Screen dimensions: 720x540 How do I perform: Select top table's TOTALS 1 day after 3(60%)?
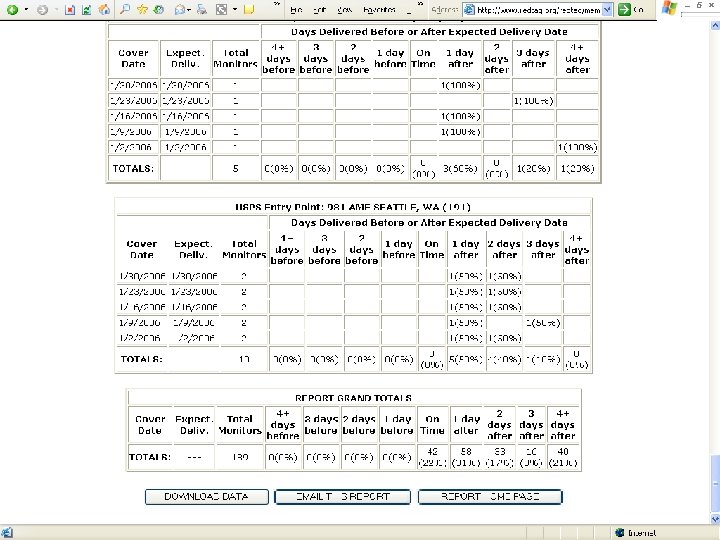pyautogui.click(x=460, y=169)
